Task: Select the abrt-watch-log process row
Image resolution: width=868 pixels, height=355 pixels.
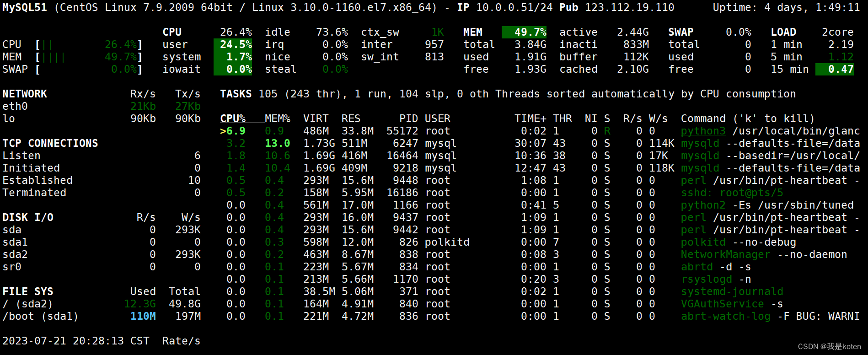Action: [540, 316]
